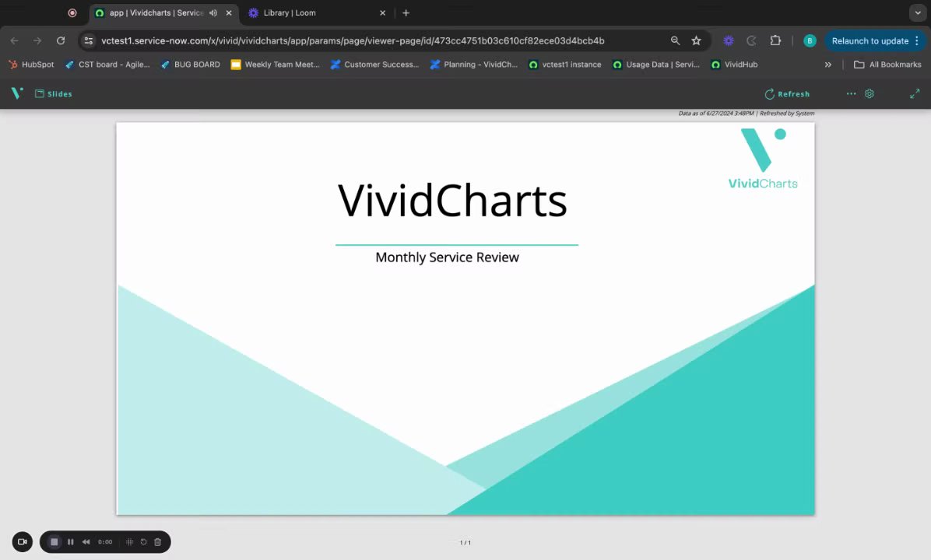This screenshot has height=560, width=931.
Task: Pause the Loom recording
Action: [x=71, y=541]
